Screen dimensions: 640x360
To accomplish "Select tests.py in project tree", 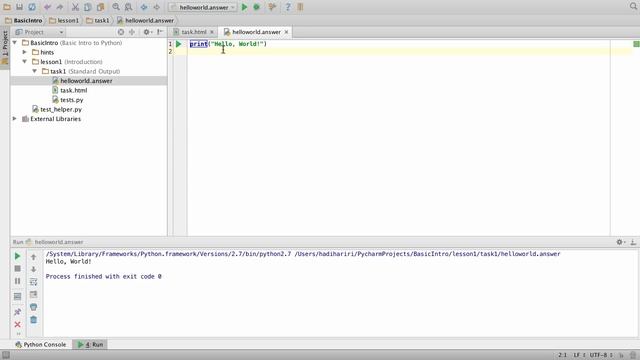I will (72, 100).
